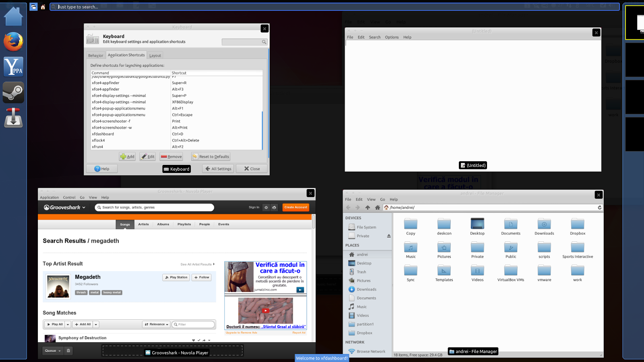This screenshot has height=362, width=644.
Task: Open the Go menu in File Manager
Action: click(383, 200)
